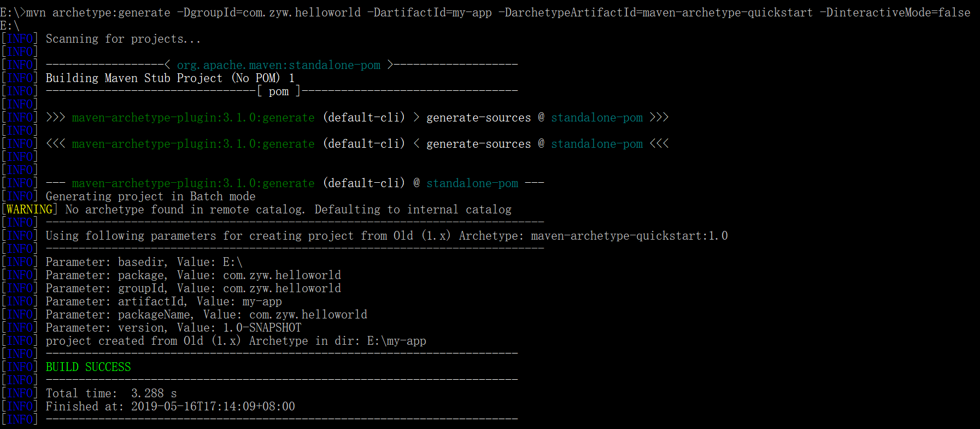Click the Generating project in Batch mode line
Viewport: 980px width, 429px height.
coord(151,196)
